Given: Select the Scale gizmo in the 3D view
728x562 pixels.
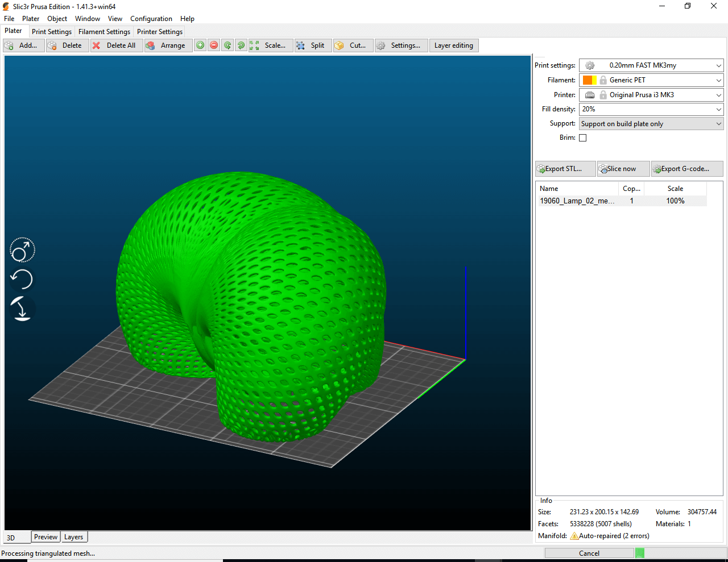Looking at the screenshot, I should click(x=22, y=250).
